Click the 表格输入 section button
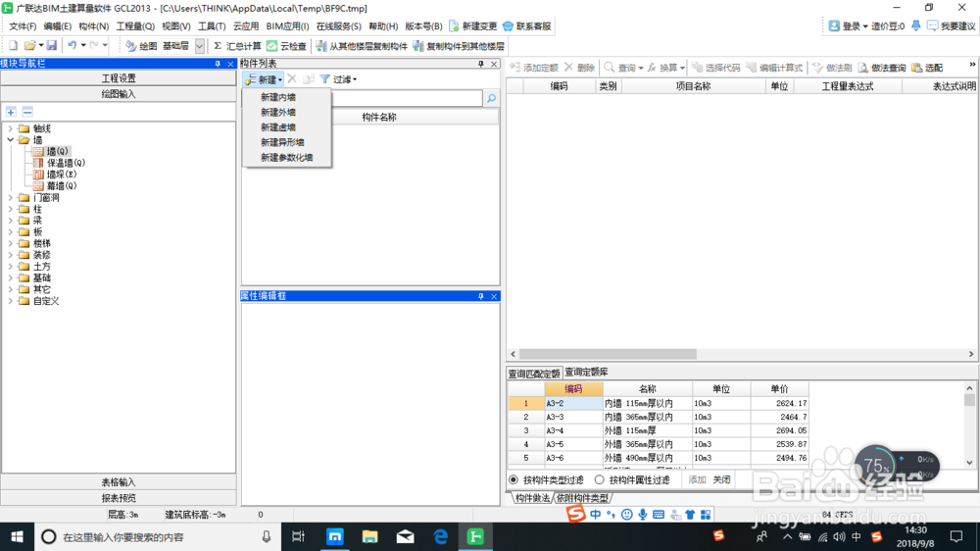This screenshot has height=551, width=980. tap(119, 482)
